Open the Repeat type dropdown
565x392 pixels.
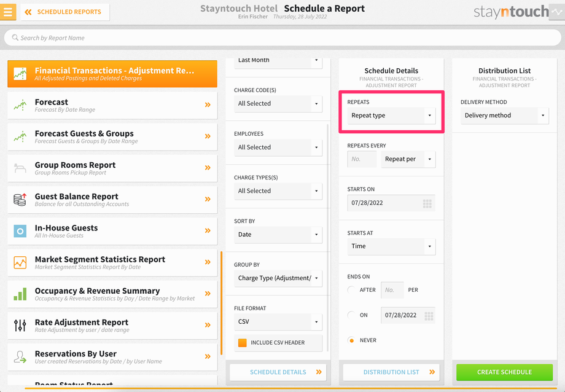click(391, 116)
